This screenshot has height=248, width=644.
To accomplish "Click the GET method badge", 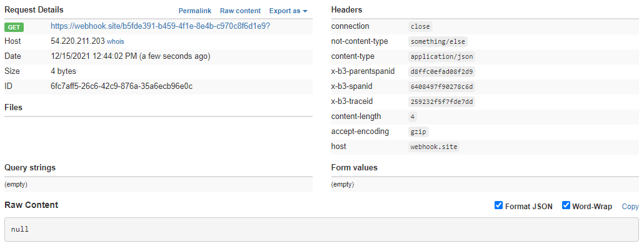I will click(x=14, y=27).
